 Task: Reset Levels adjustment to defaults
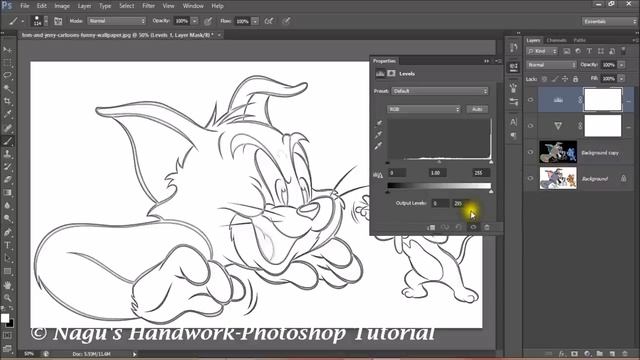click(459, 227)
